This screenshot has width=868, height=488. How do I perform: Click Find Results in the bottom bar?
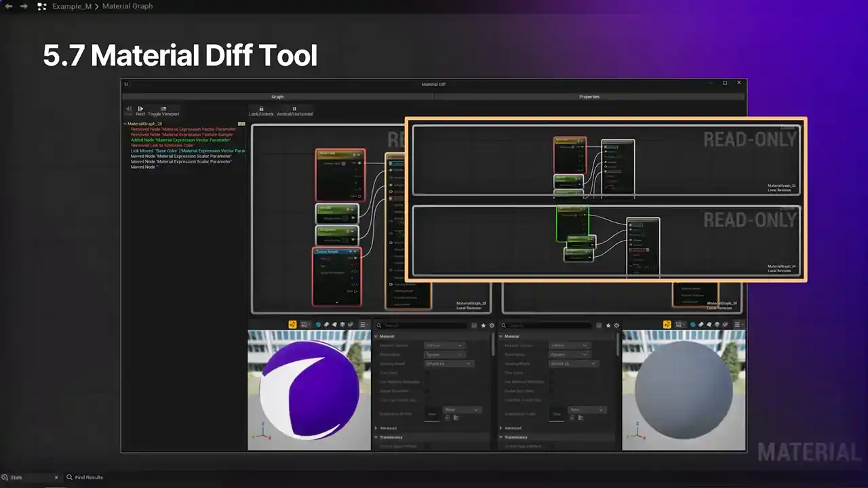[x=89, y=478]
